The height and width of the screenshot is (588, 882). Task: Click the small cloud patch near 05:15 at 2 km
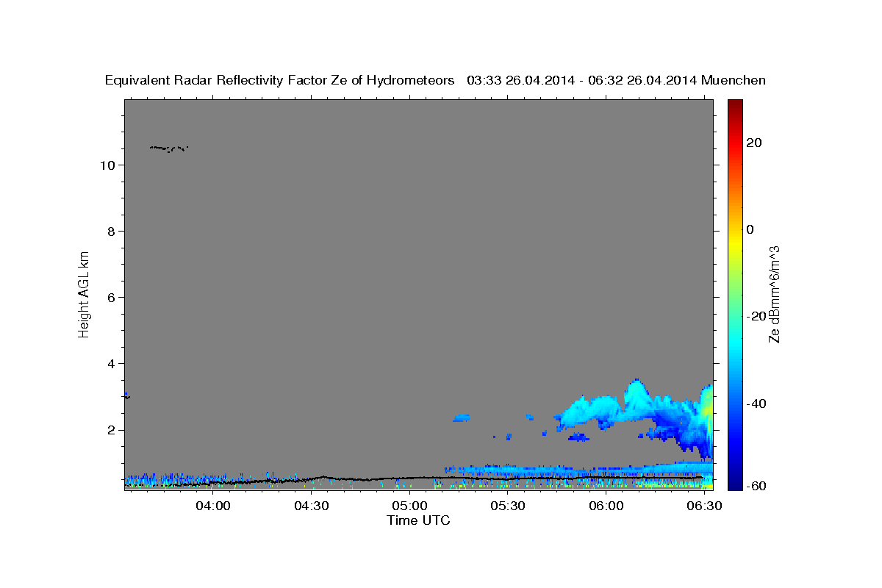[462, 417]
